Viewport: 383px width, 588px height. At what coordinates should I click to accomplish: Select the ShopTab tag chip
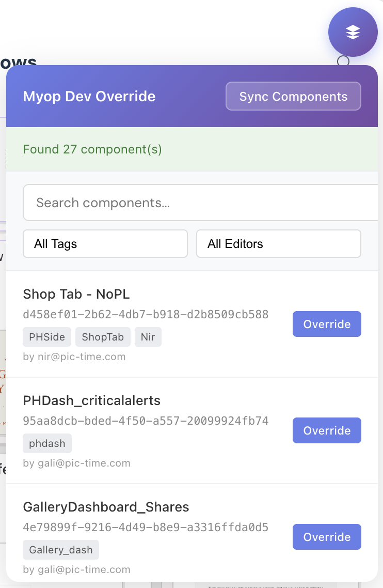tap(103, 336)
